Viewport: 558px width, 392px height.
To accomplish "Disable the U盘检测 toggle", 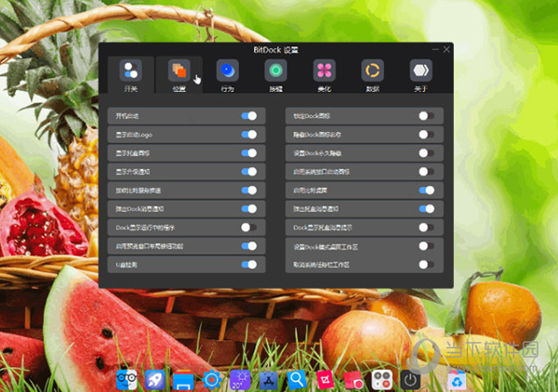I will tap(249, 265).
